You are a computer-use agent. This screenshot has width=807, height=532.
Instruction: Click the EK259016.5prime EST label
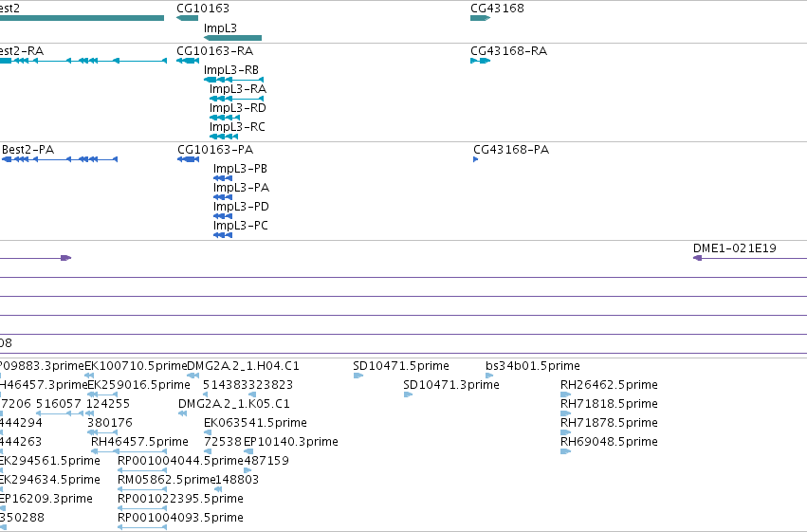tap(139, 385)
